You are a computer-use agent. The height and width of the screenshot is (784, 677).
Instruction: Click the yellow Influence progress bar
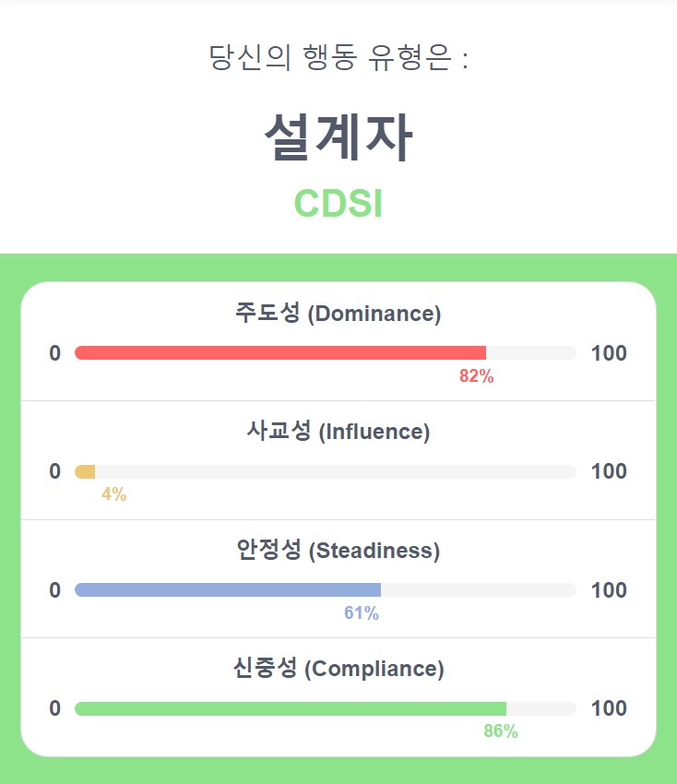pyautogui.click(x=85, y=471)
